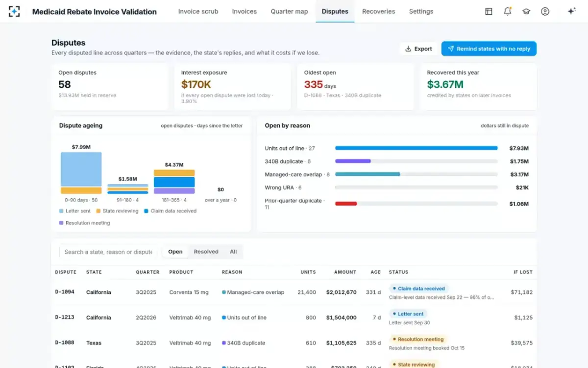The width and height of the screenshot is (588, 368).
Task: Click the 0–90 days ageing bar
Action: click(81, 173)
